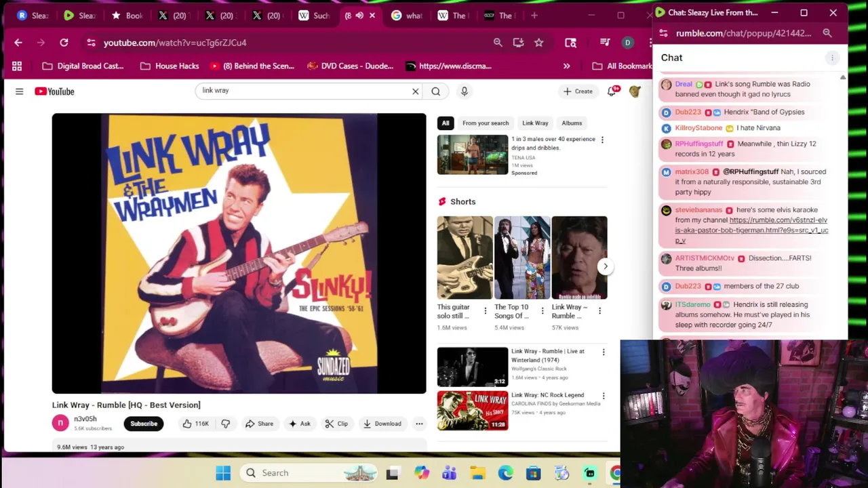Open the Rumble chat options menu
This screenshot has width=868, height=488.
point(832,58)
